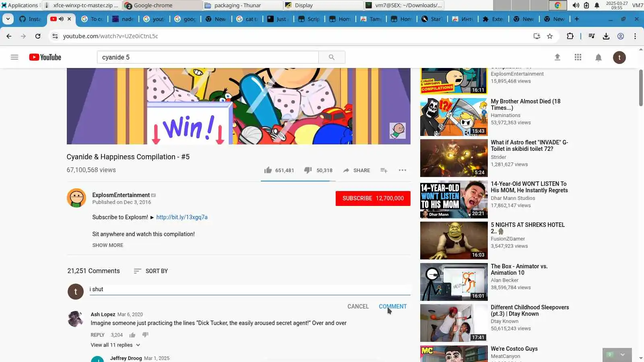Click the video like/dislike ratio bar
The image size is (644, 362).
(298, 181)
